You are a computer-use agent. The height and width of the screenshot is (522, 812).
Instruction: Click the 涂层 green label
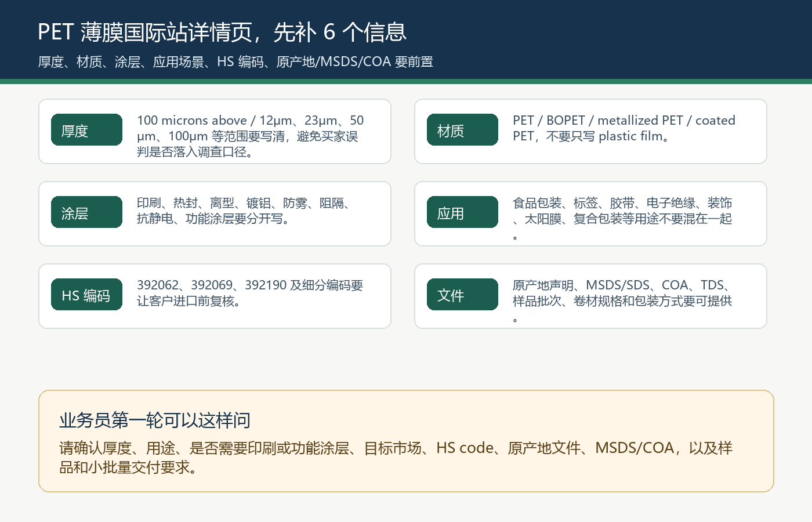(x=86, y=212)
